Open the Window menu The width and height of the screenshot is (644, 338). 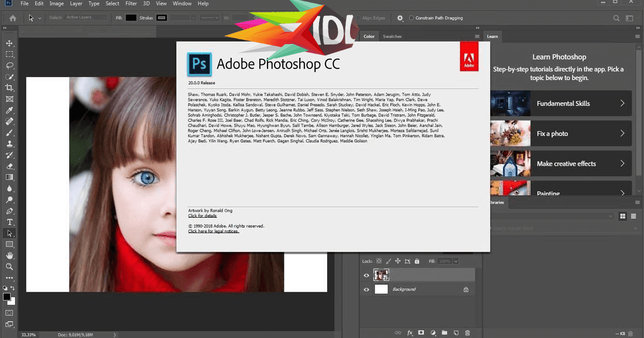point(182,4)
